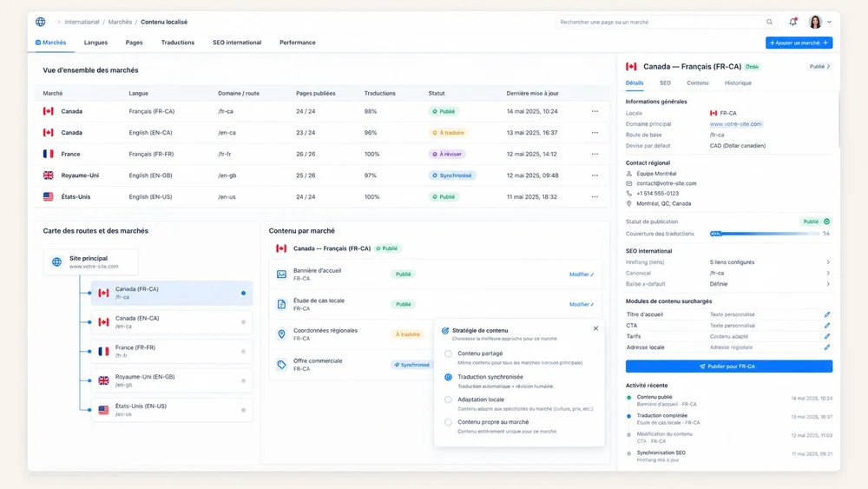
Task: Open more options for États-Unis row
Action: pos(595,196)
